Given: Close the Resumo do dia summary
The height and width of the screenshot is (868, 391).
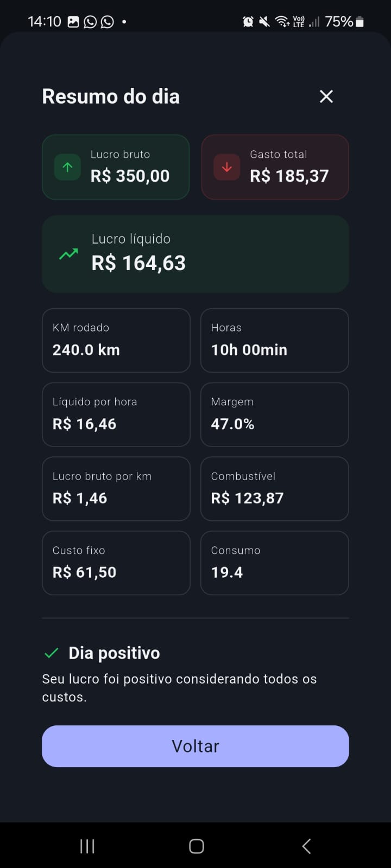Looking at the screenshot, I should tap(326, 97).
